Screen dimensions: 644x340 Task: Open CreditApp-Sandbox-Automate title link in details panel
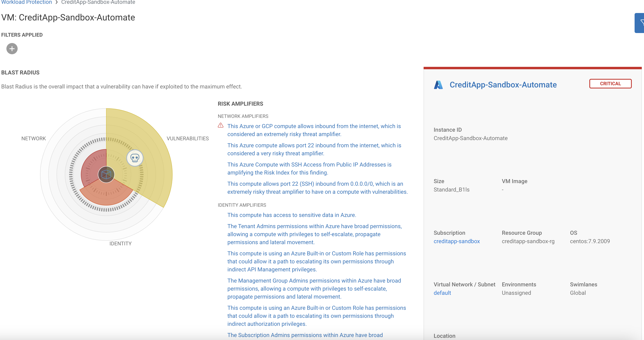tap(503, 85)
